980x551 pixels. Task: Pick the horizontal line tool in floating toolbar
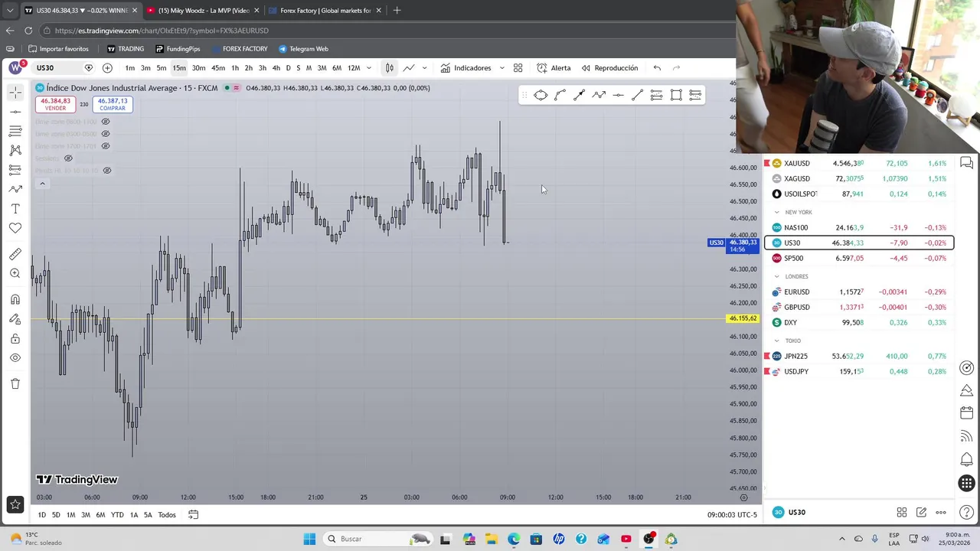pos(618,95)
